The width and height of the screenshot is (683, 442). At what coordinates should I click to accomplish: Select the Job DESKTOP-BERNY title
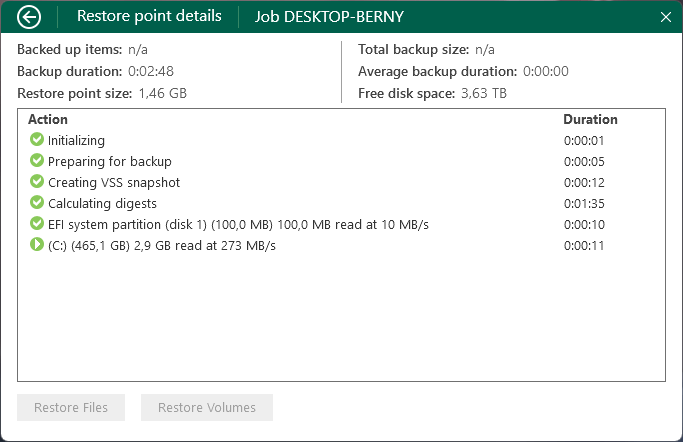tap(329, 17)
